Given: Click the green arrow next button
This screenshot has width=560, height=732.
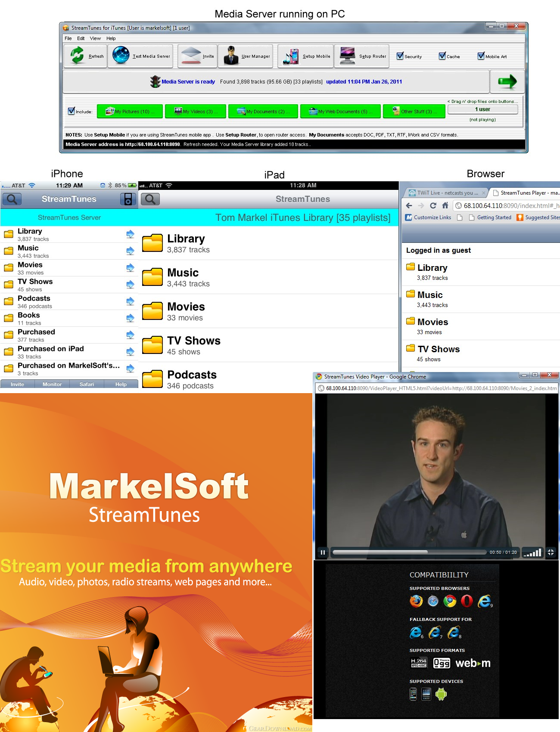Looking at the screenshot, I should coord(507,81).
